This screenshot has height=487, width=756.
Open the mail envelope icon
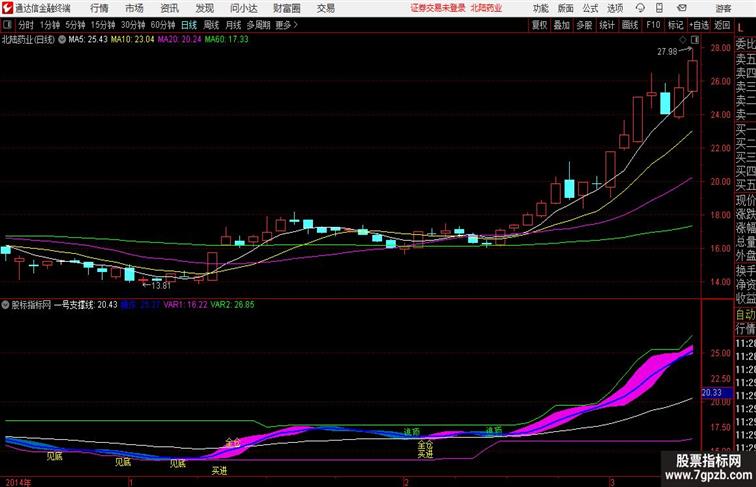coord(682,8)
